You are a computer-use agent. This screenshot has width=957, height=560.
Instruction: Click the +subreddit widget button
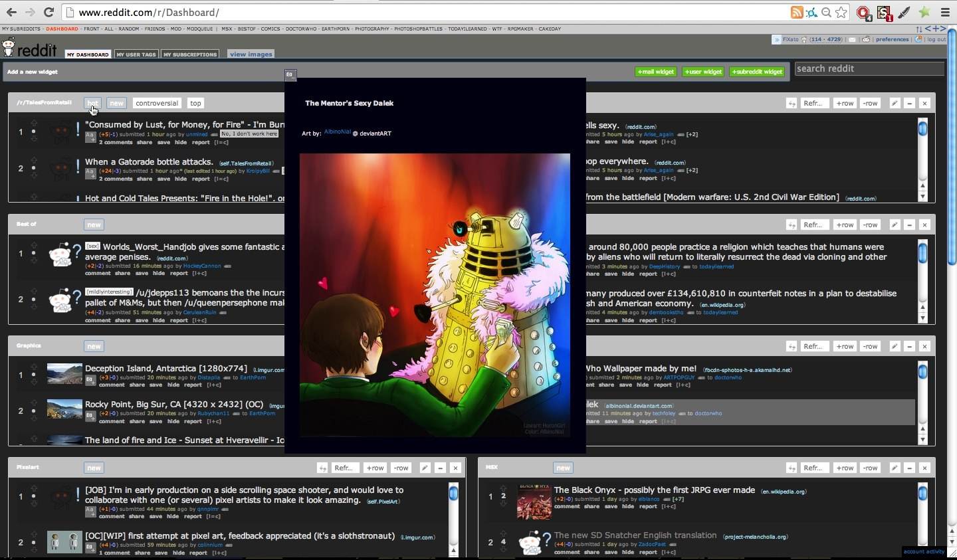coord(757,72)
